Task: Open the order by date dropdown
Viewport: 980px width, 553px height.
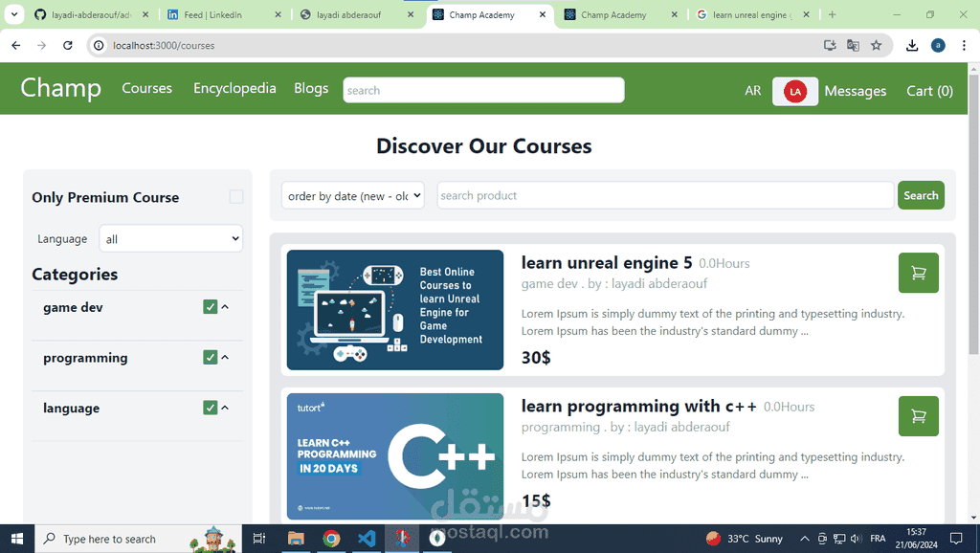Action: pos(353,195)
